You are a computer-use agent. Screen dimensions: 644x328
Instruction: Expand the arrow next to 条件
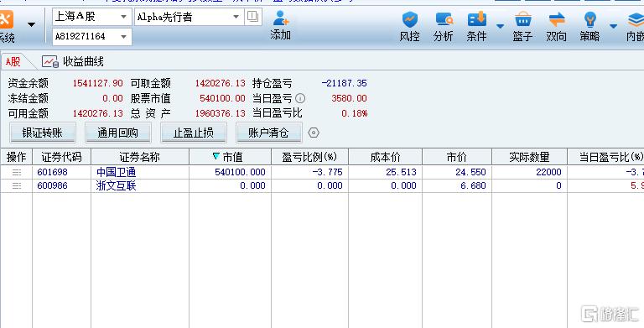pos(500,26)
